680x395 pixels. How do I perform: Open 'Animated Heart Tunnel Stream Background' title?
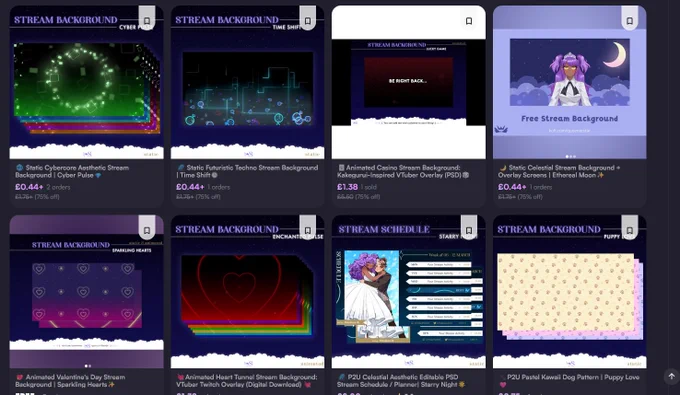[247, 381]
